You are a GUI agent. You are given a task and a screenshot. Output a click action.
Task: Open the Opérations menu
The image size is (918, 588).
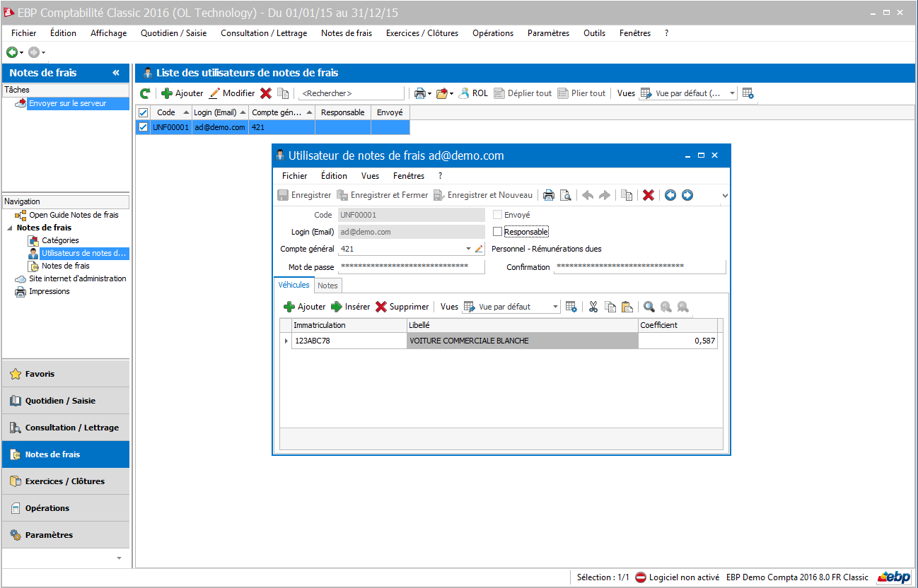click(x=493, y=33)
